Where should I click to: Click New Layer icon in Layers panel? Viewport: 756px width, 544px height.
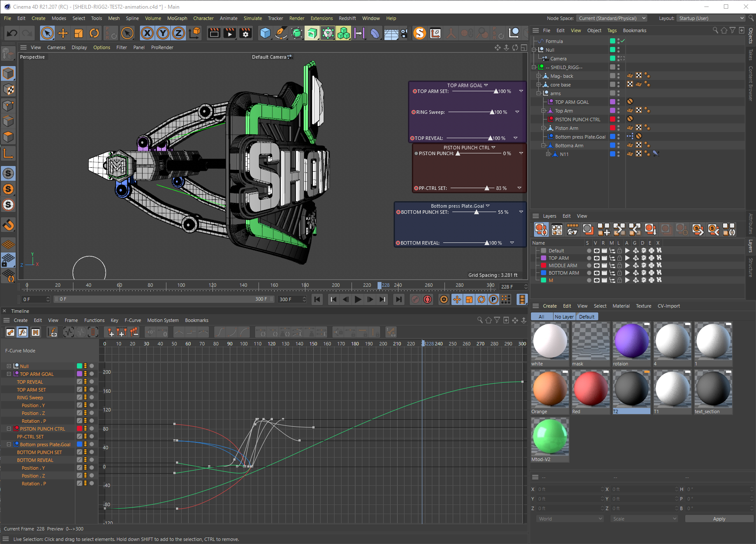(603, 229)
